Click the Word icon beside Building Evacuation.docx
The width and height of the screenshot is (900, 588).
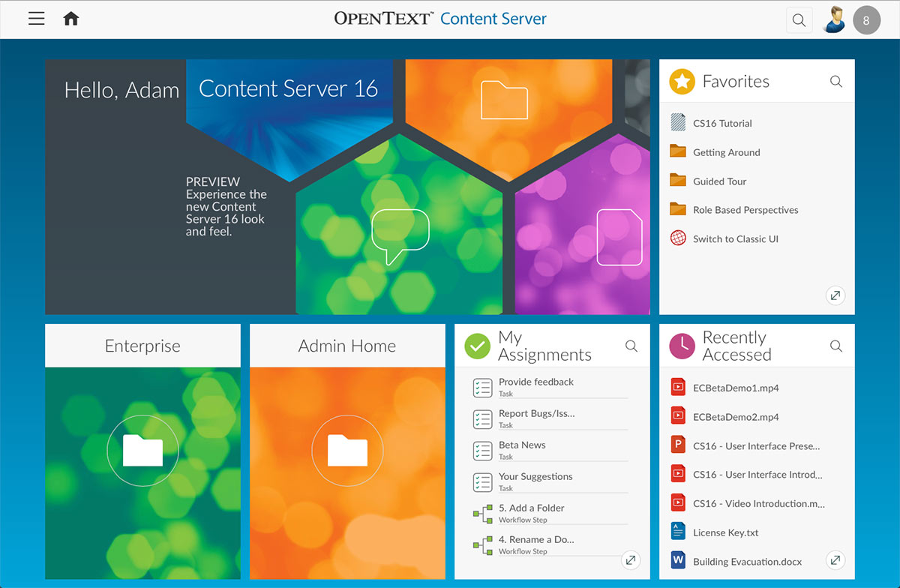pos(678,560)
